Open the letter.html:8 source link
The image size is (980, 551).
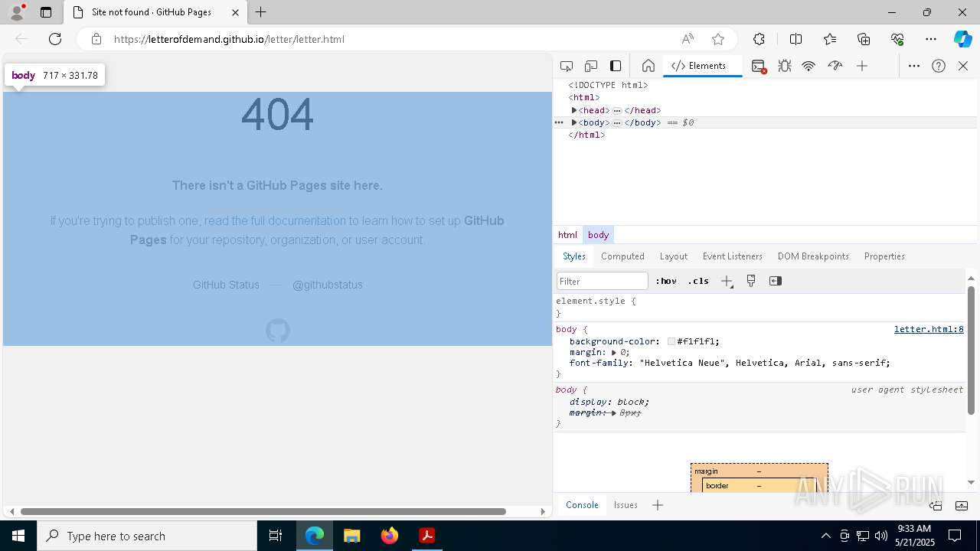click(929, 329)
